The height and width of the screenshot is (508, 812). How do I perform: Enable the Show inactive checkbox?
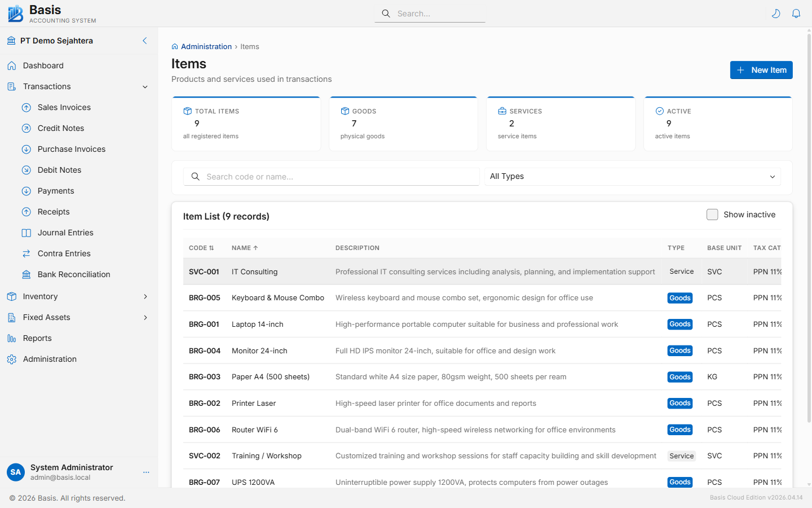(712, 214)
